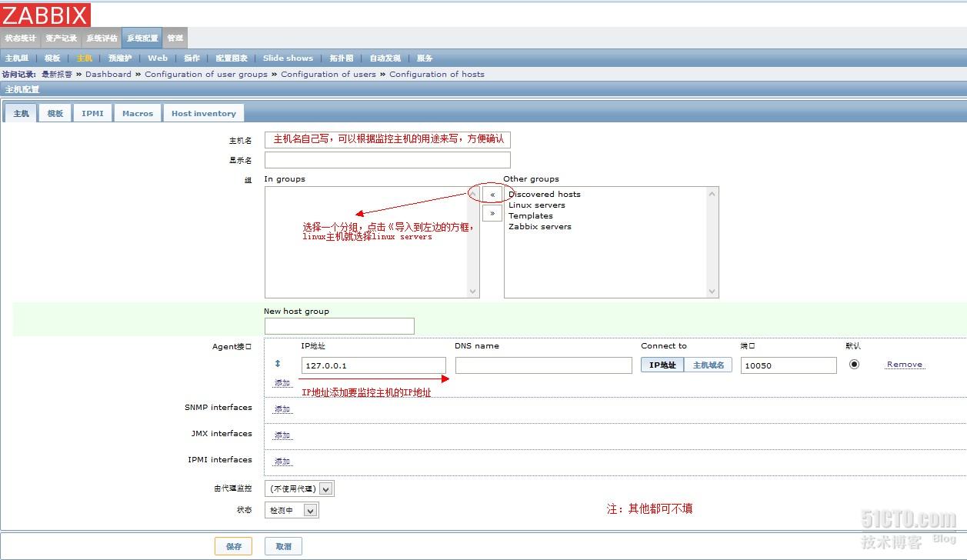Click the Agent interface reorder arrows handle
Screen dimensions: 967x560
click(x=278, y=364)
